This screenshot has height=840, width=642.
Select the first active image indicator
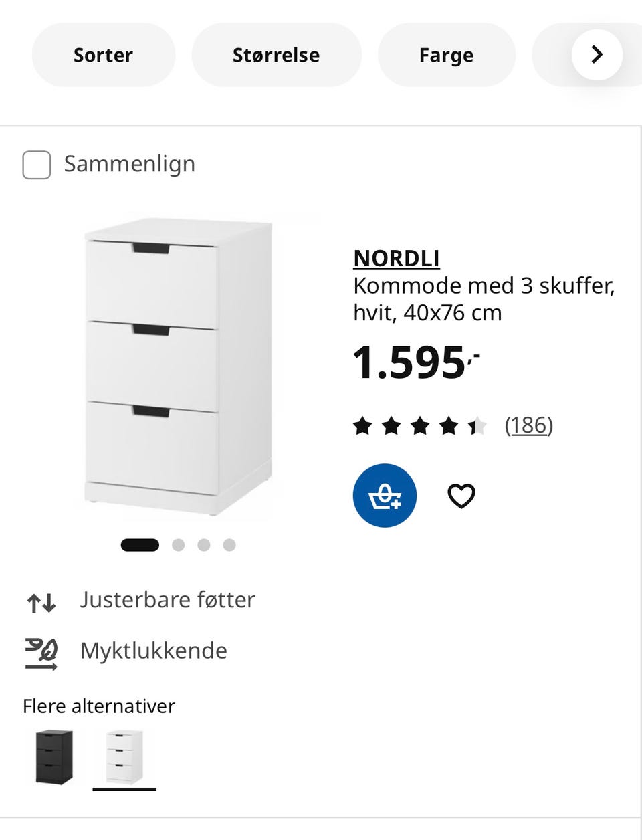click(140, 545)
